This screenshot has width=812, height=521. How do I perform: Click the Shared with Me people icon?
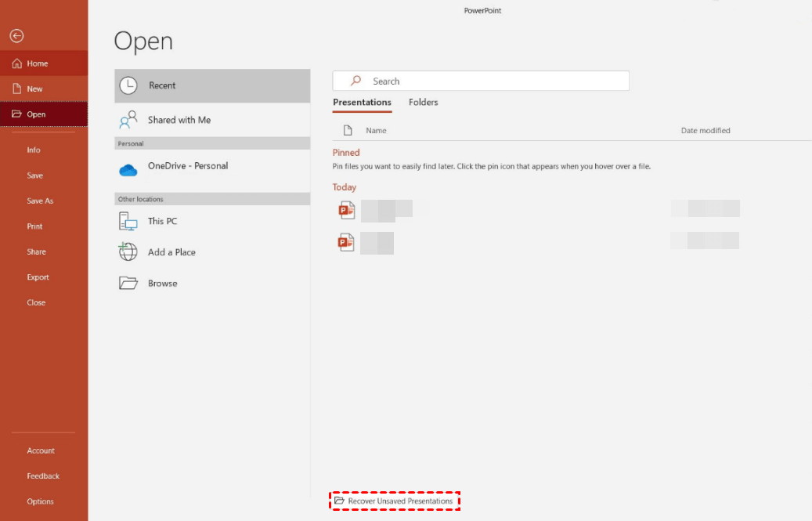pos(128,120)
